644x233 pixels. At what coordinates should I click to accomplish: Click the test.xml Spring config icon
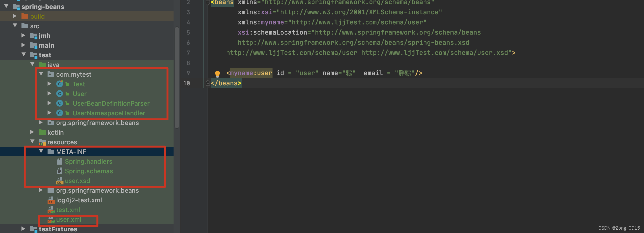pos(51,210)
